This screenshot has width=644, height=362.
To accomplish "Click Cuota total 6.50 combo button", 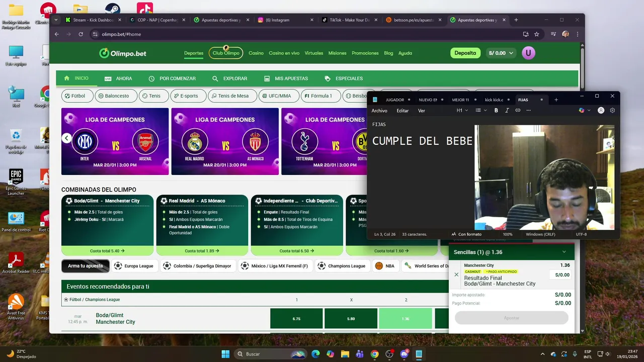I will [x=296, y=250].
